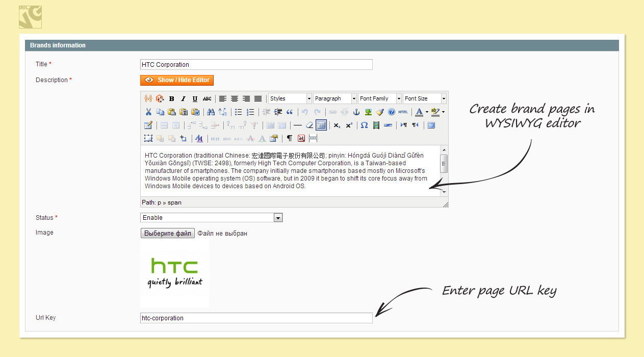The width and height of the screenshot is (644, 357).
Task: Apply subscript formatting
Action: [337, 125]
